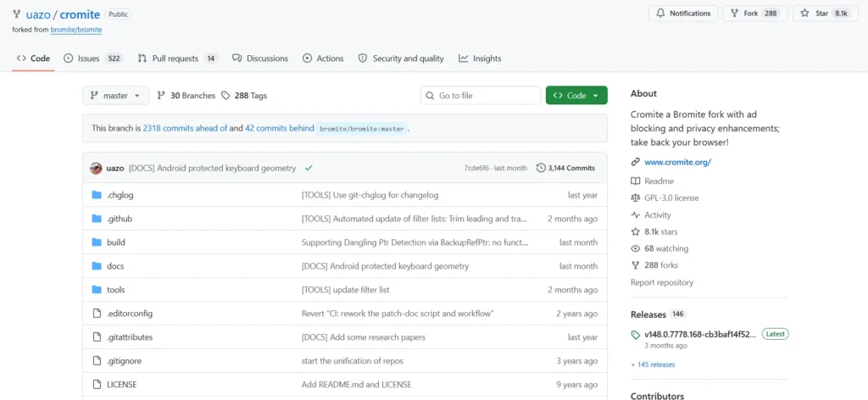The width and height of the screenshot is (868, 400).
Task: Open 'update filter list' commit message
Action: (x=346, y=290)
